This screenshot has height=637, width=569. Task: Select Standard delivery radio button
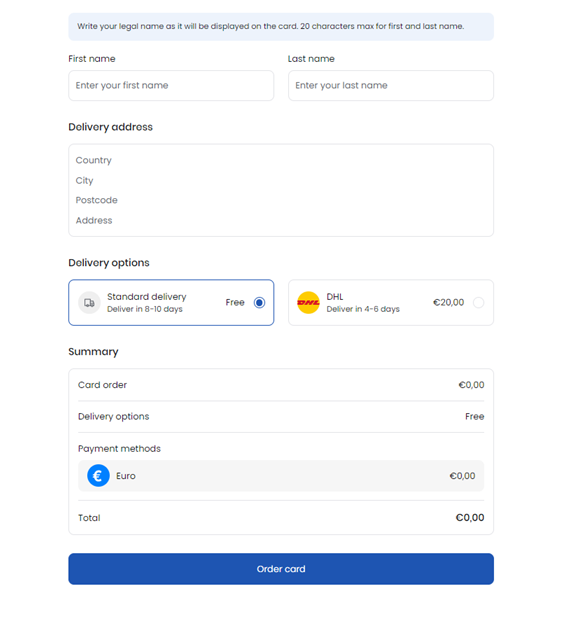[x=260, y=303]
